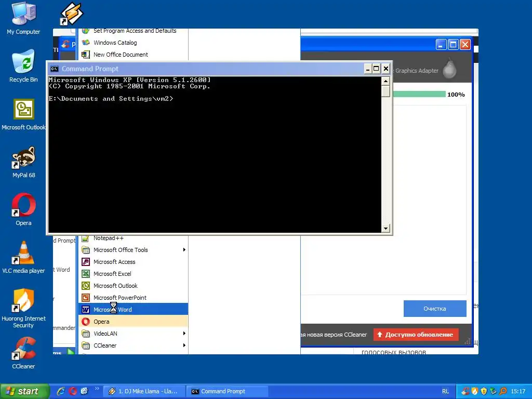Click the tray icon left of the magnifier
Screen dimensions: 532x399
click(494, 391)
